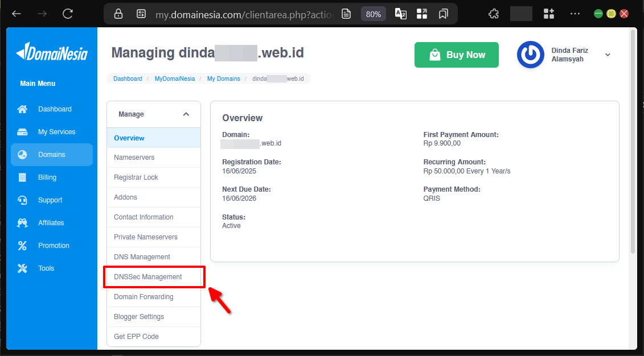Open My Services in the main menu
The width and height of the screenshot is (644, 356).
(52, 132)
